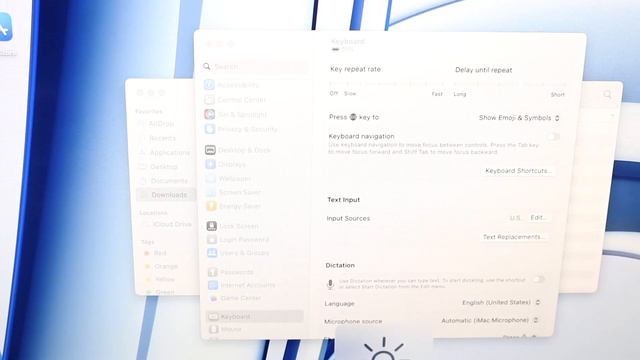Open Screen Saver icon in sidebar
Viewport: 640px width, 360px height.
[x=211, y=192]
